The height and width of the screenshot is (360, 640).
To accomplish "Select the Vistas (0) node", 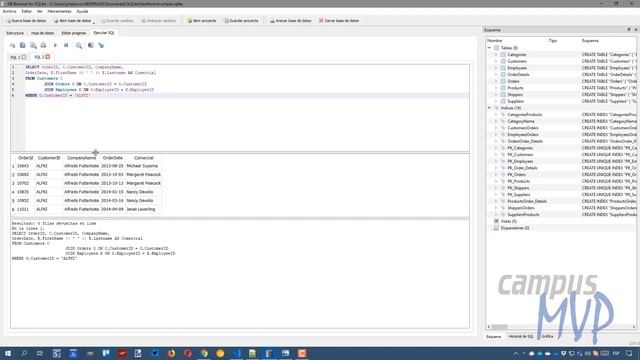I will point(508,221).
